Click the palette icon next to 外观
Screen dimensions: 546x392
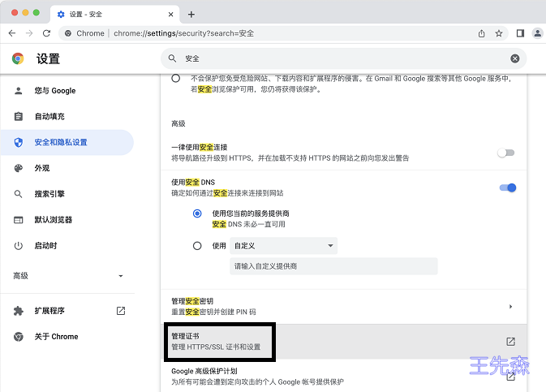pos(18,168)
